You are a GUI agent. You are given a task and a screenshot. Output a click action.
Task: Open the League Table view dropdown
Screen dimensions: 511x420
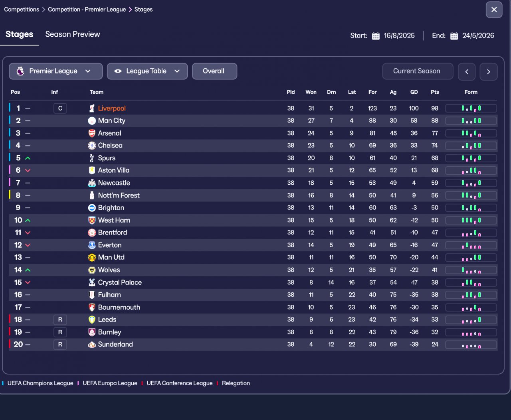coord(147,71)
